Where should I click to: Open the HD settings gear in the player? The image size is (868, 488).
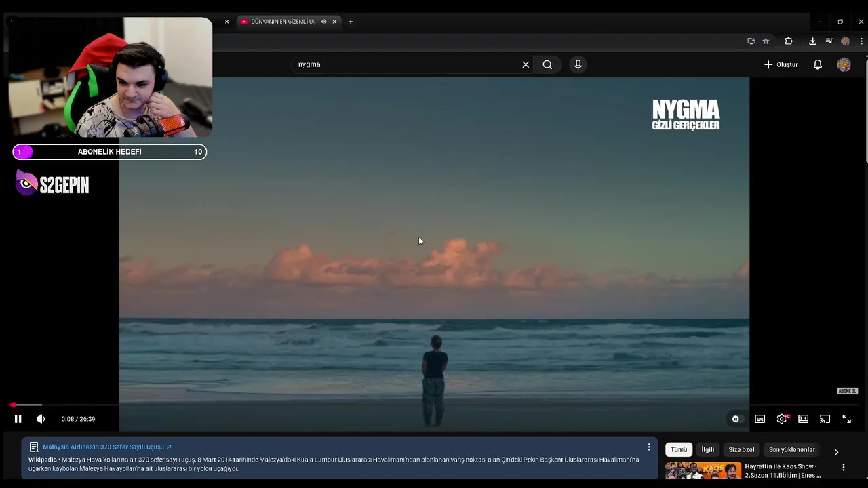[x=782, y=419]
